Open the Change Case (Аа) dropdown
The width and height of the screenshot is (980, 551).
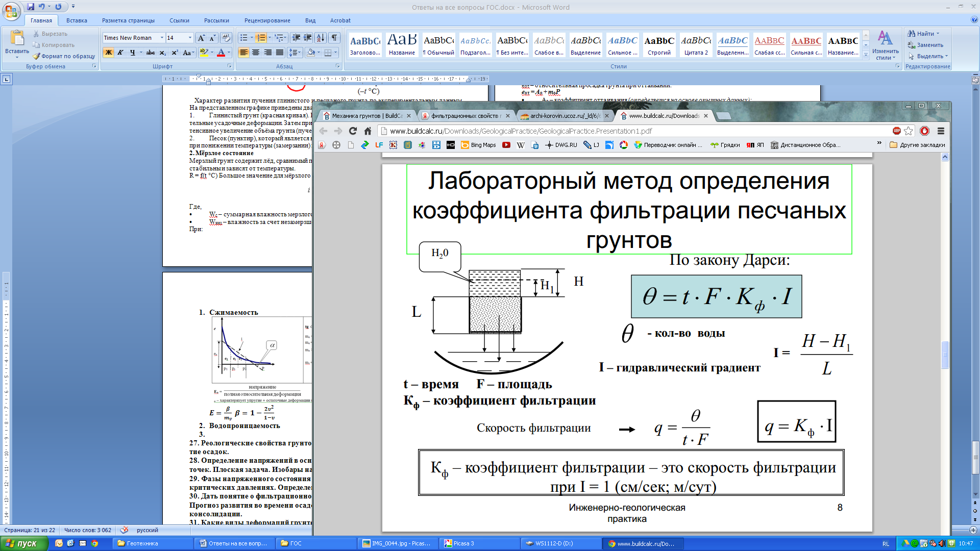(187, 53)
